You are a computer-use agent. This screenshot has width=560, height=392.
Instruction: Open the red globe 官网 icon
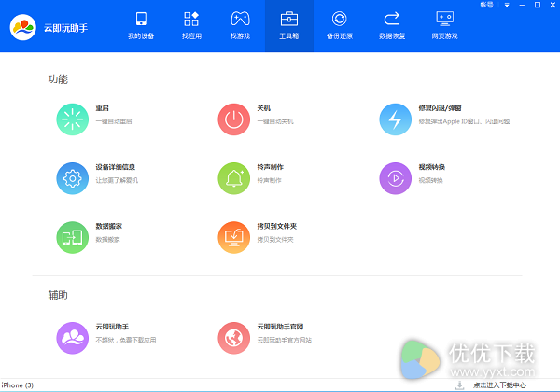pyautogui.click(x=234, y=338)
